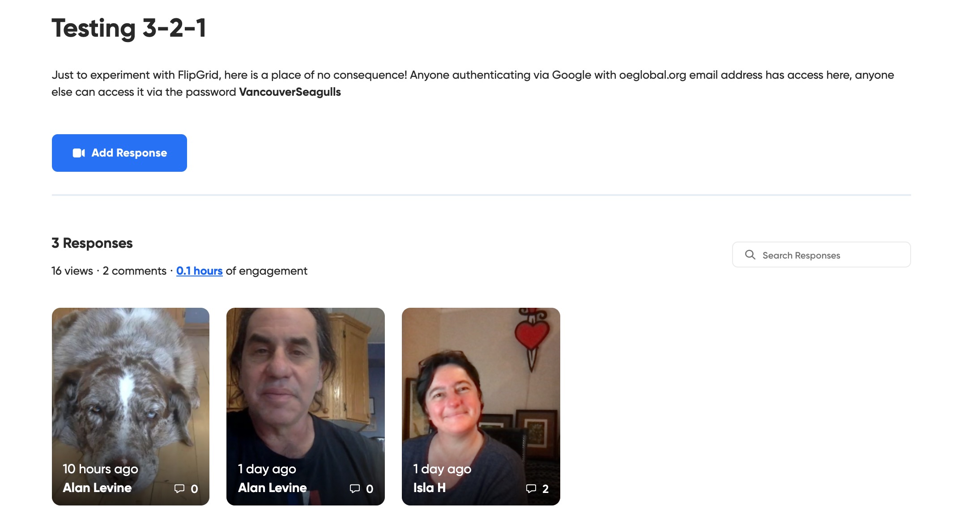This screenshot has width=980, height=518.
Task: Click the comment count 2 on Isla H
Action: click(545, 489)
